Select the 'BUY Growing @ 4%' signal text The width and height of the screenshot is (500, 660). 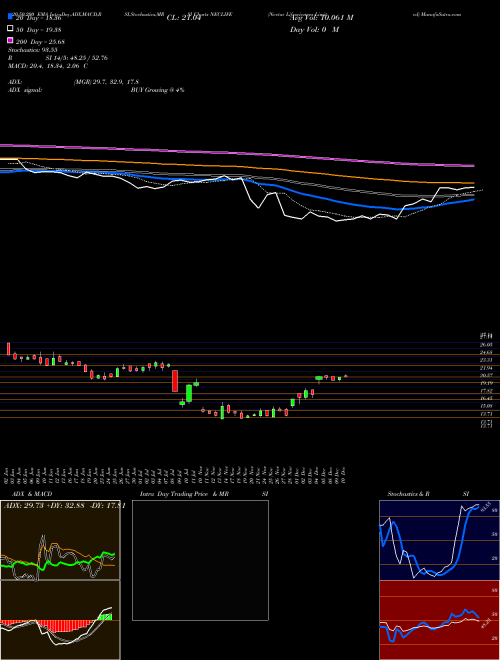pos(157,90)
